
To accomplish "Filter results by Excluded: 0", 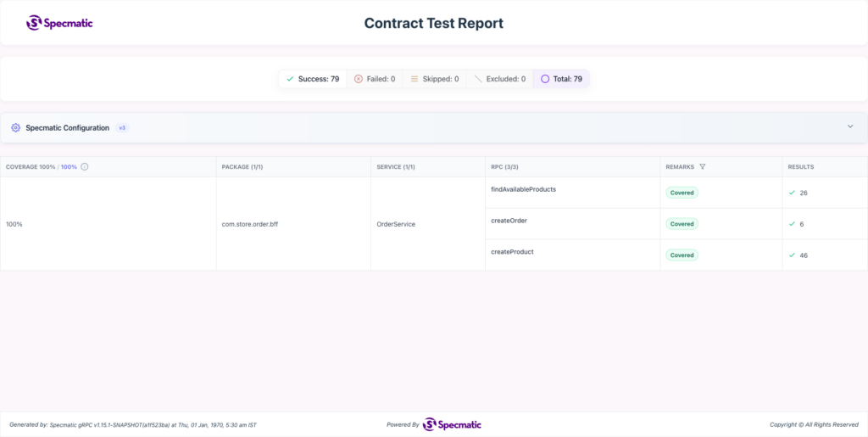I will (x=500, y=79).
